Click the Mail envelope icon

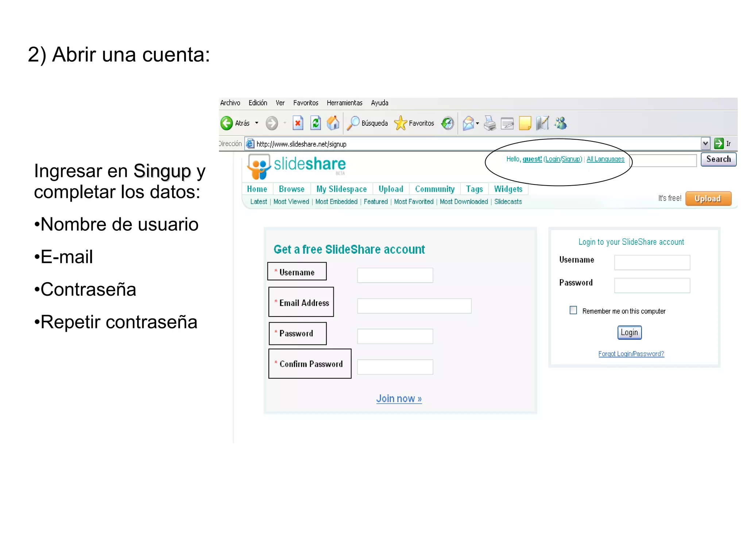click(468, 123)
